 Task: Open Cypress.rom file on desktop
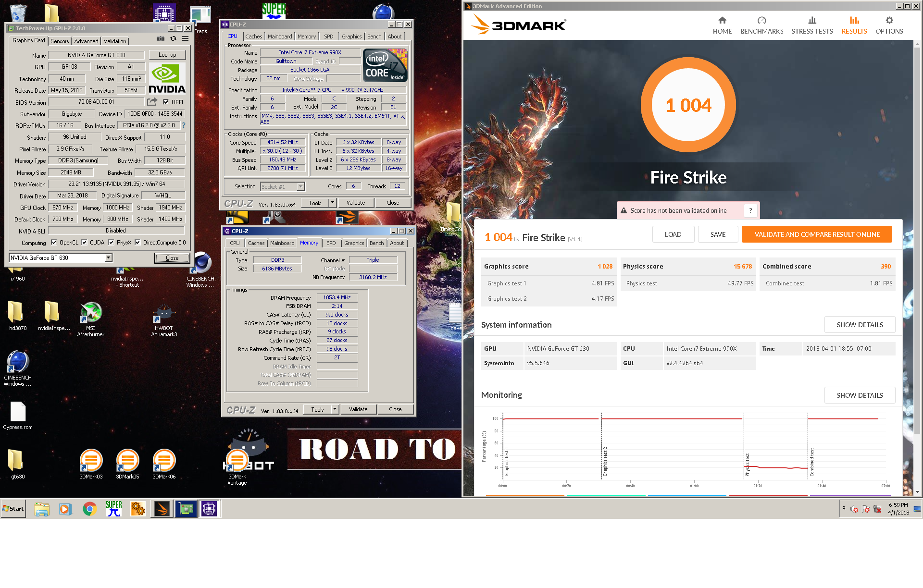[x=18, y=416]
